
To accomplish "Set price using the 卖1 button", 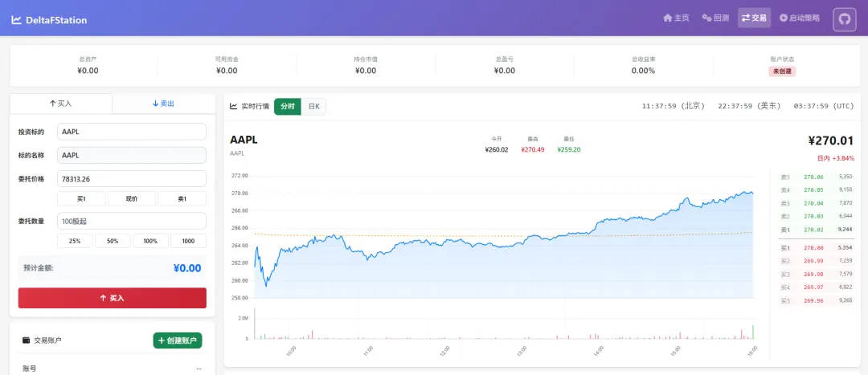I will pos(182,198).
